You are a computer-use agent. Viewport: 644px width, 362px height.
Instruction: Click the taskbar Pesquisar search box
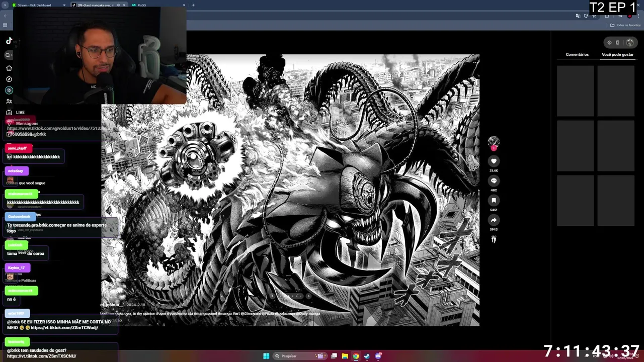pos(300,356)
